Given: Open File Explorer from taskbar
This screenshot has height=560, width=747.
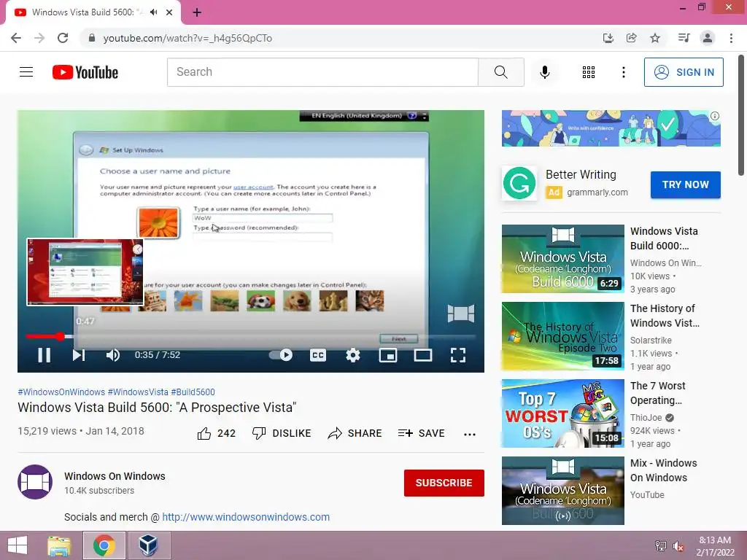Looking at the screenshot, I should click(59, 545).
